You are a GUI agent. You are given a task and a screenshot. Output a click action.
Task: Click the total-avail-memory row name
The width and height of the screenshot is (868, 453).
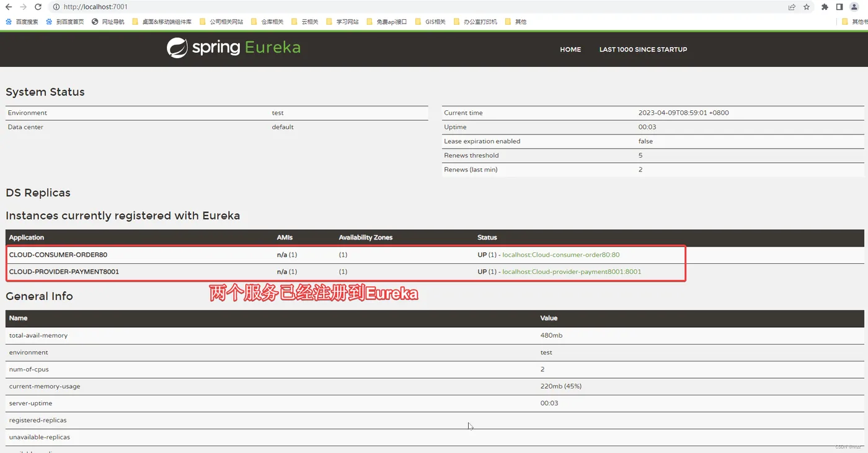[38, 335]
